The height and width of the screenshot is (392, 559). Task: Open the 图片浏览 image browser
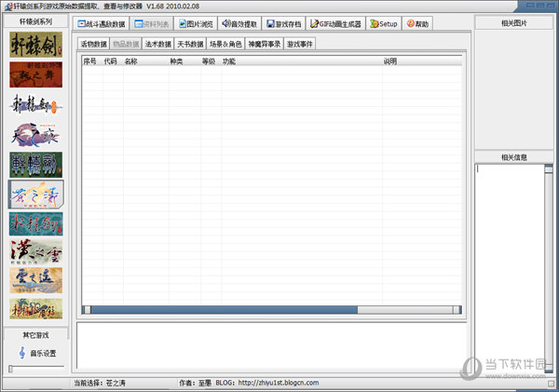(x=196, y=23)
